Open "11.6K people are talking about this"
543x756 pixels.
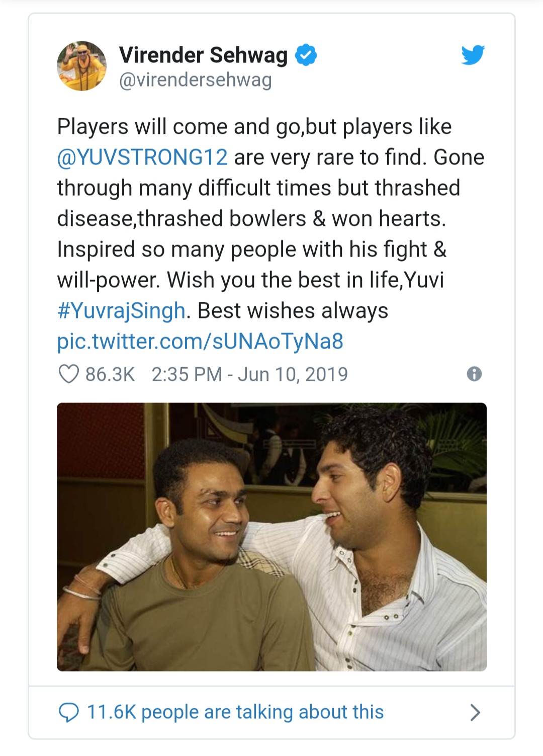click(235, 712)
